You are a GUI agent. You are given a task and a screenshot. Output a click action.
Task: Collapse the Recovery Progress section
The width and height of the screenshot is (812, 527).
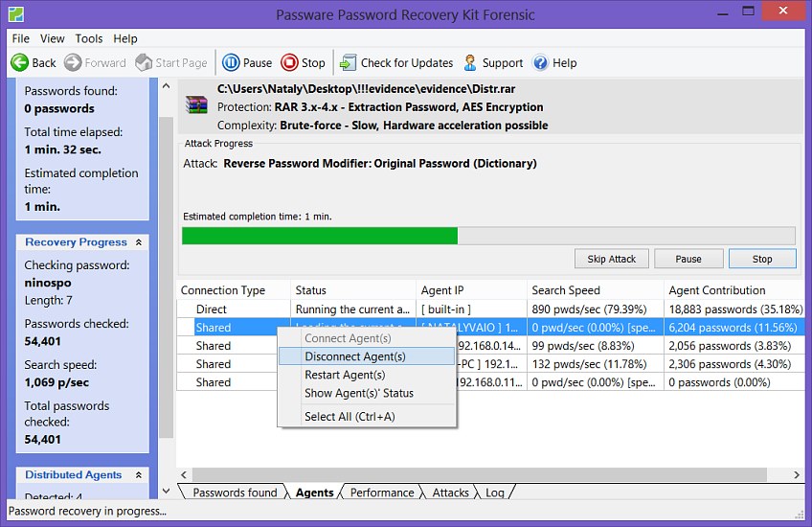(x=139, y=242)
